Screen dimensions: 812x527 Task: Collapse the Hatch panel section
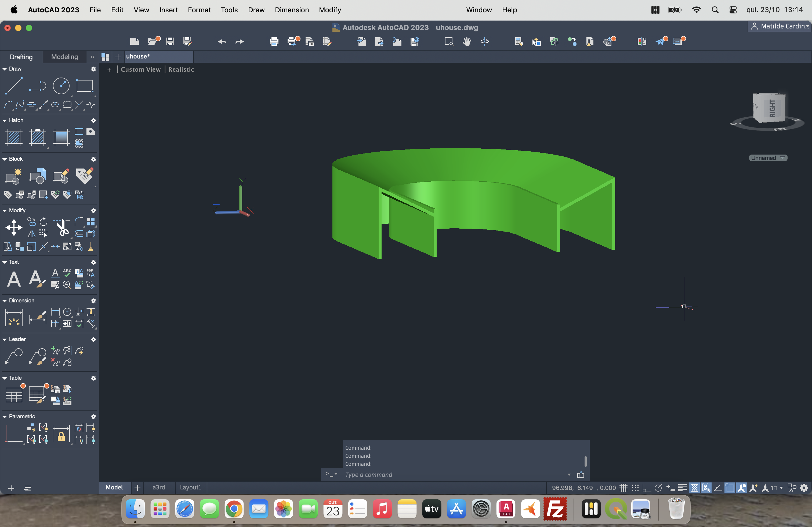coord(5,121)
